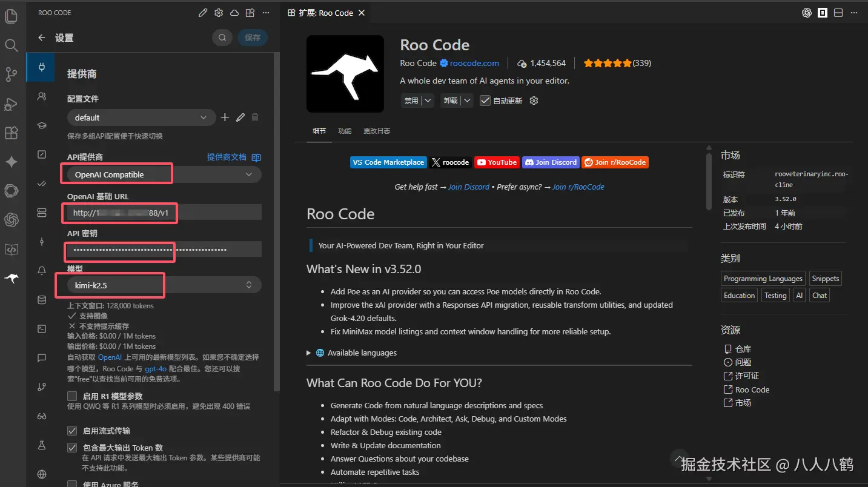This screenshot has height=487, width=868.
Task: Select the terminal settings section icon
Action: pos(42,329)
